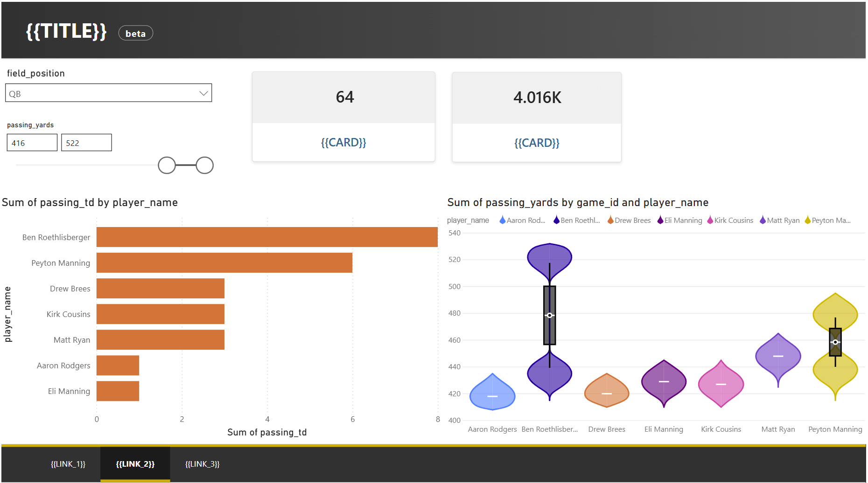Click the card showing 4.016K
This screenshot has width=868, height=483.
pos(537,117)
